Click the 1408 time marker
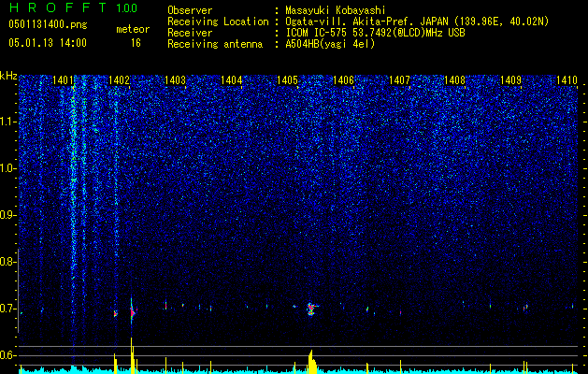 tap(454, 79)
